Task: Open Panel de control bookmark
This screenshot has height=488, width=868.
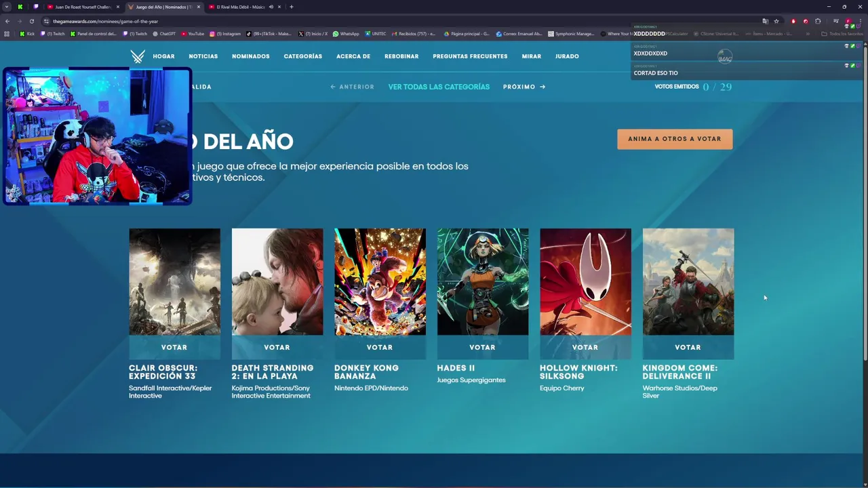Action: [x=94, y=33]
